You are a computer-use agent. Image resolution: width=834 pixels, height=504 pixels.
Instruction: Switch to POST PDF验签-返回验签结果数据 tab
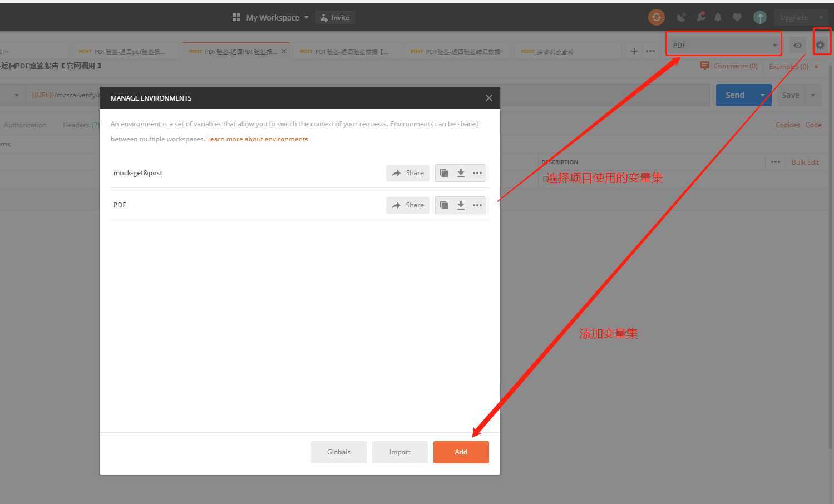point(455,51)
